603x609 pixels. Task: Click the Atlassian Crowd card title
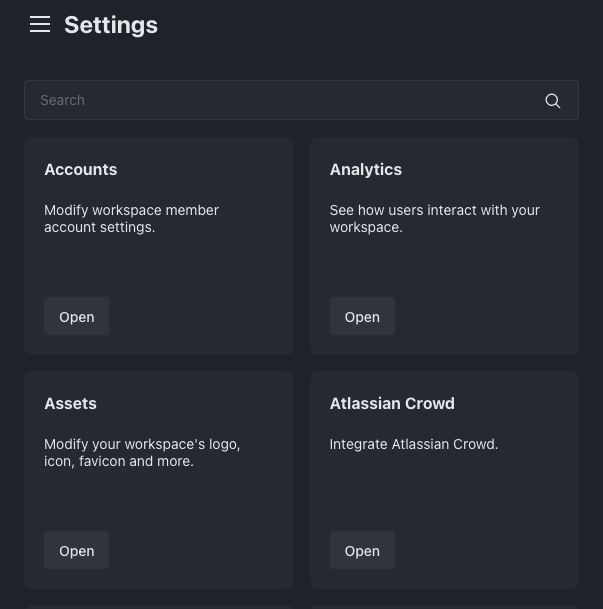tap(392, 404)
